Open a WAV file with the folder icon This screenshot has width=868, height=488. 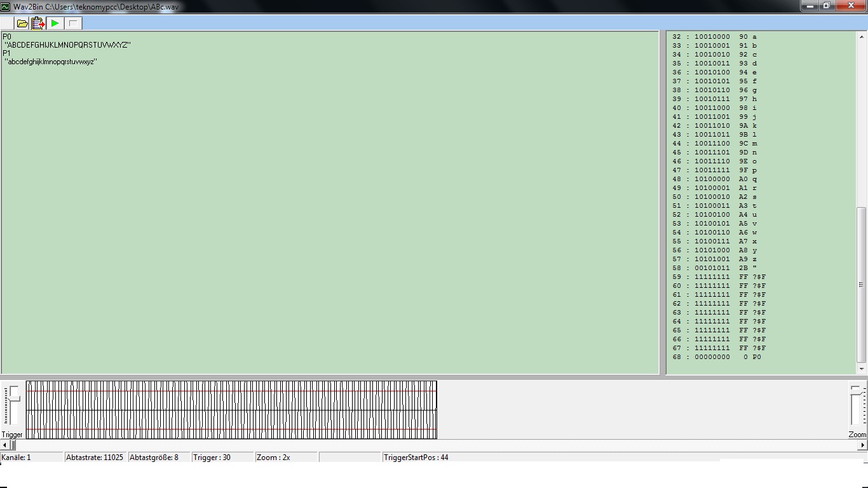(x=22, y=24)
